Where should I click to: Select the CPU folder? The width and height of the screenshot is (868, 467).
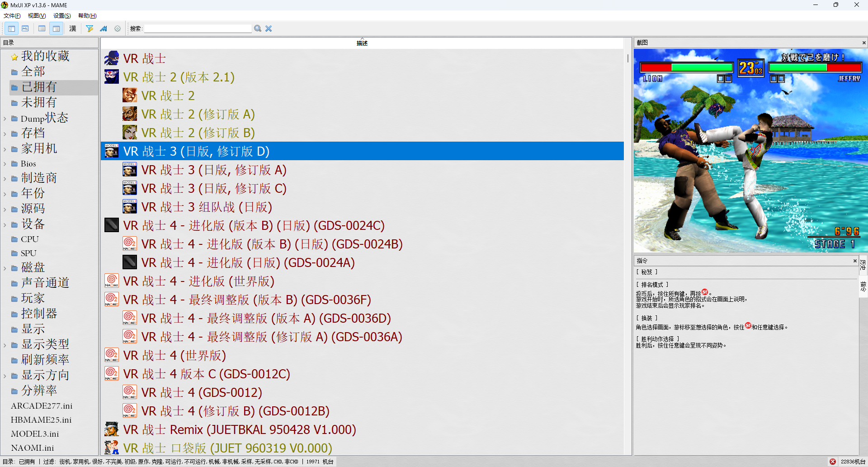[30, 239]
